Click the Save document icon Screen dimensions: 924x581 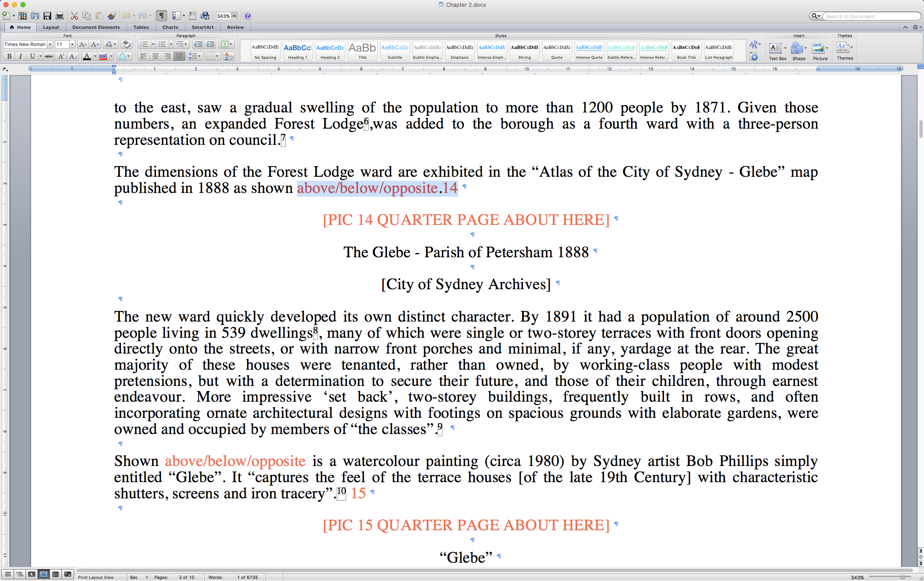click(47, 16)
